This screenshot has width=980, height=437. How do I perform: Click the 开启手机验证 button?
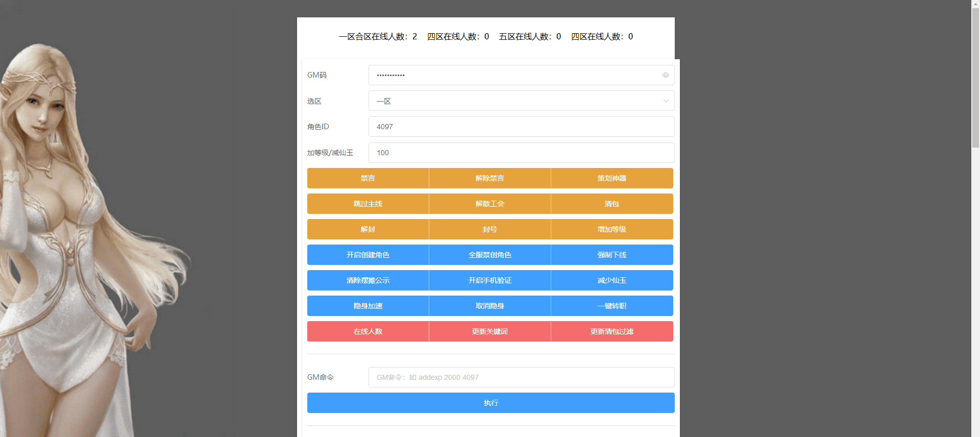[x=490, y=280]
